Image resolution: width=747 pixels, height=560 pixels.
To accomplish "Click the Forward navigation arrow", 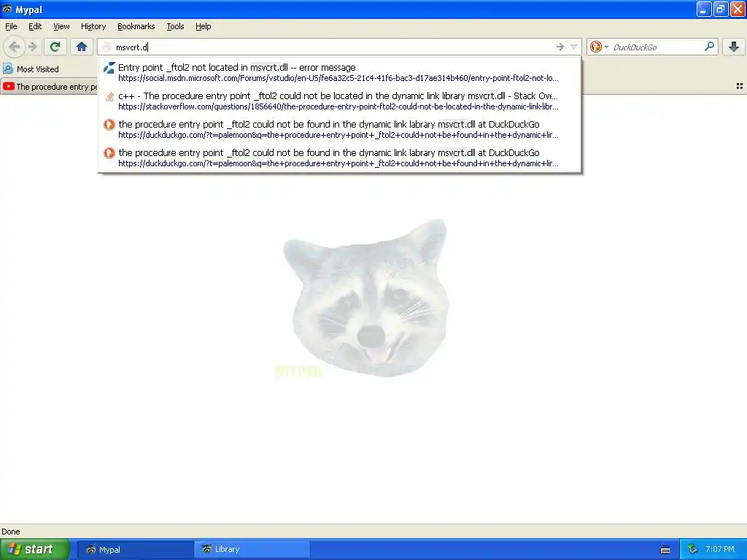I will tap(32, 47).
